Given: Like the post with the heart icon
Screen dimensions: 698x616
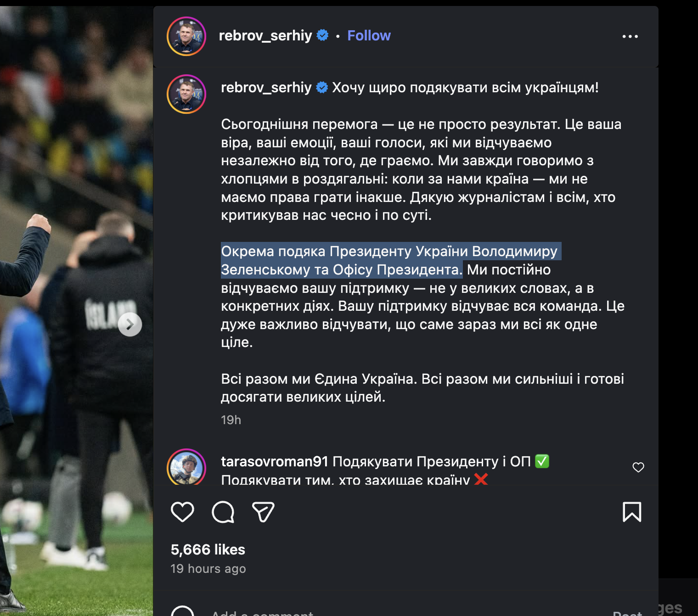Looking at the screenshot, I should pyautogui.click(x=182, y=512).
